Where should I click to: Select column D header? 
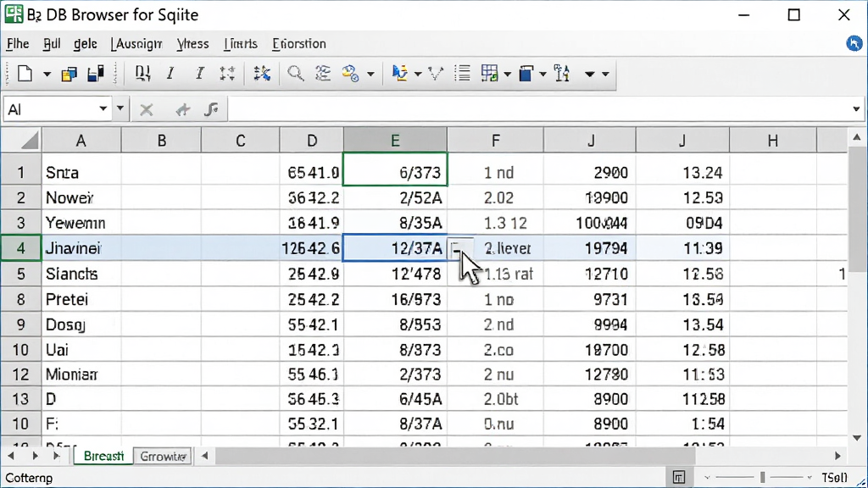point(312,141)
